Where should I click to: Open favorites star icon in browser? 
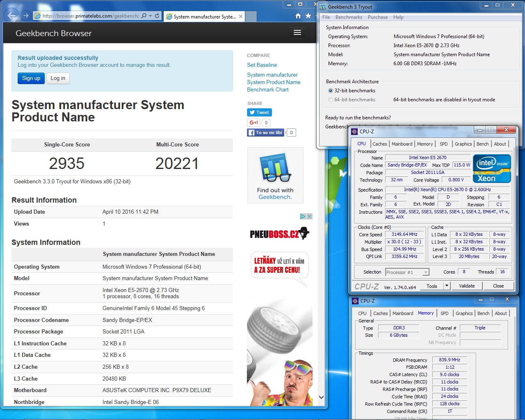(x=308, y=16)
